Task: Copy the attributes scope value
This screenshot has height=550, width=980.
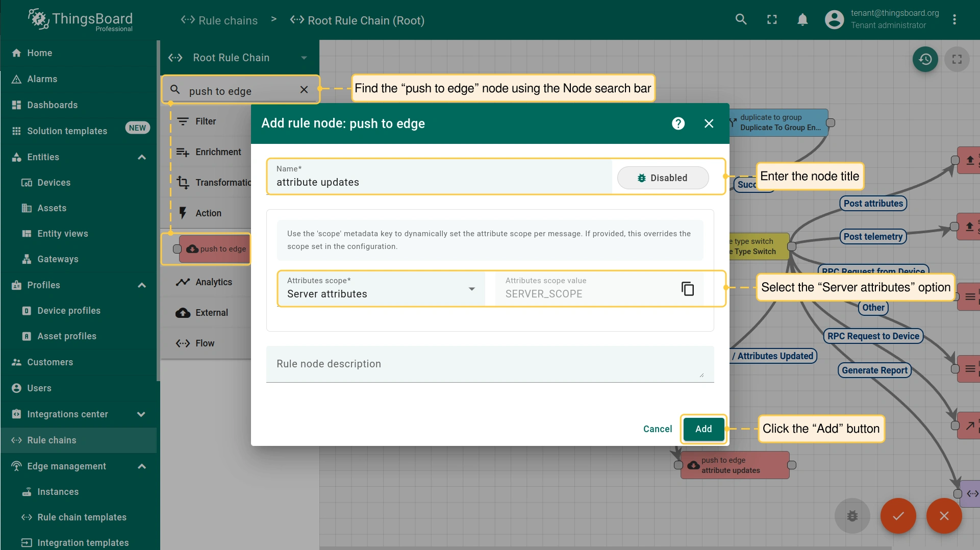Action: (687, 289)
